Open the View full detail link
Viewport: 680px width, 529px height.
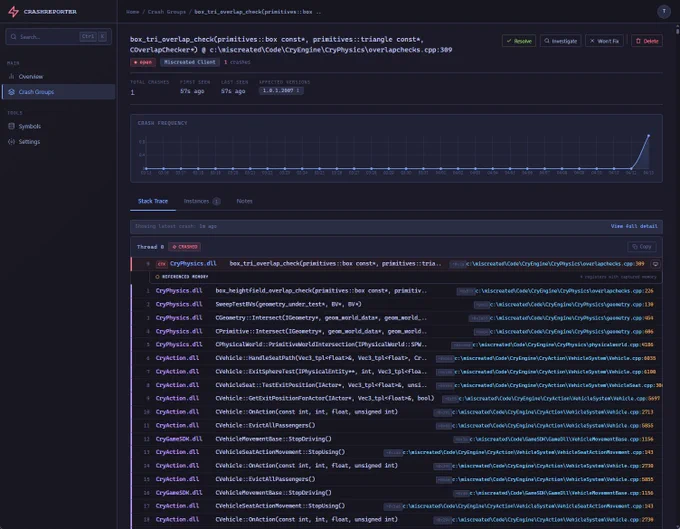click(634, 226)
